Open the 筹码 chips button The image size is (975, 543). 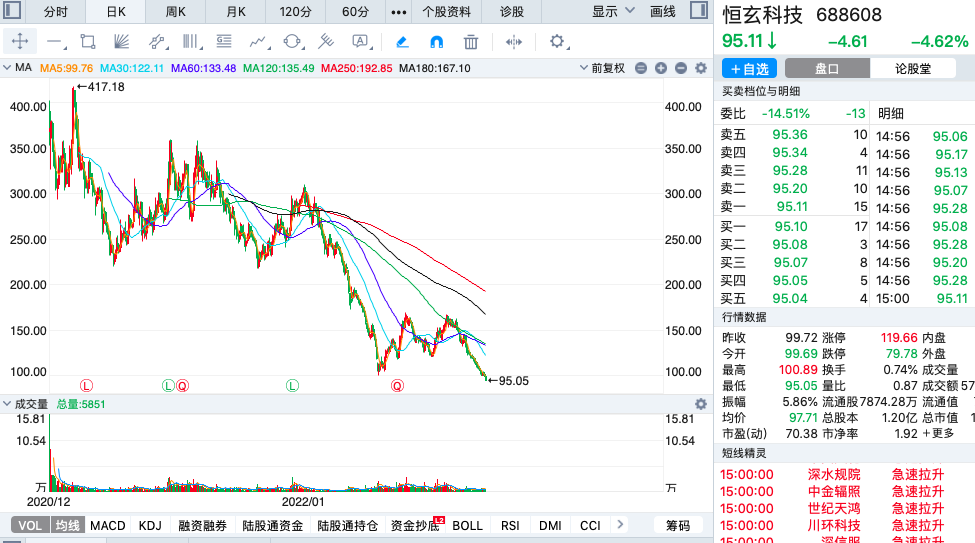pos(678,526)
